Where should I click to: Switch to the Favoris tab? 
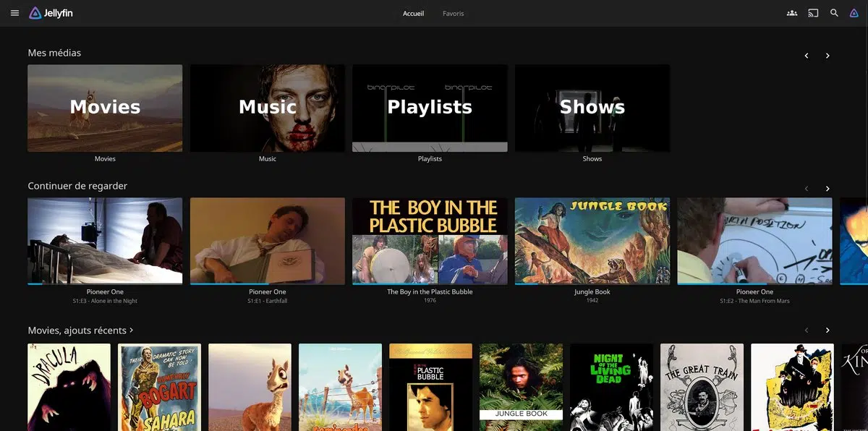[x=454, y=14]
